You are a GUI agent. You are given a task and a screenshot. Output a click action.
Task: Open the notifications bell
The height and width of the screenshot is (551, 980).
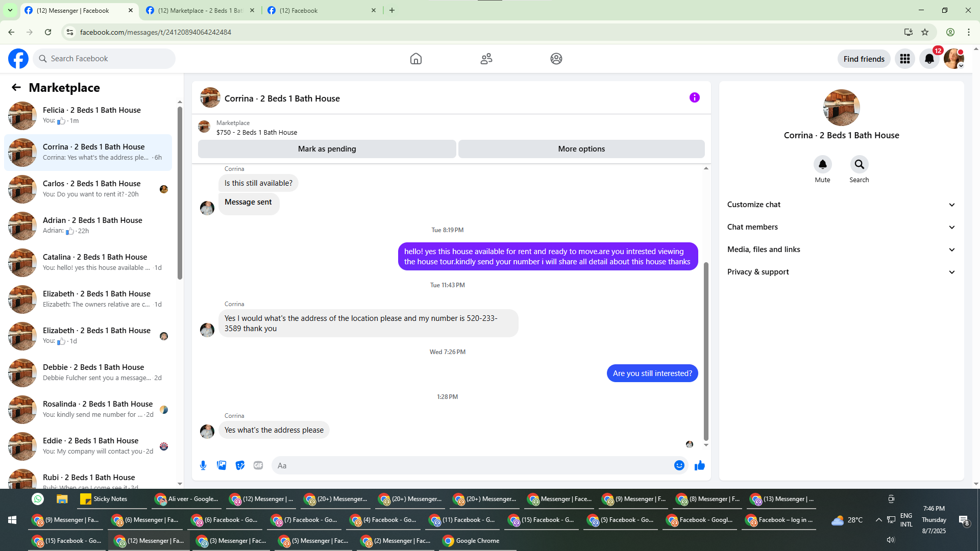point(929,59)
